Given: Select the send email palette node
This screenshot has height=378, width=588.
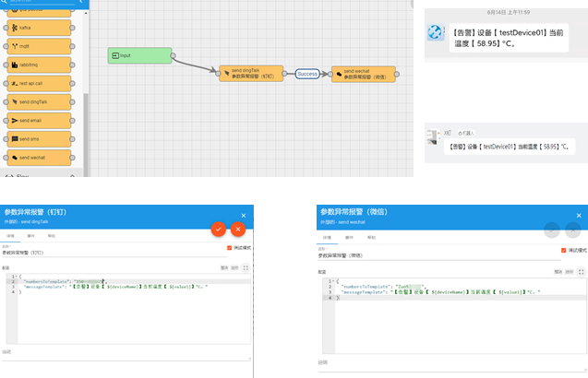Looking at the screenshot, I should point(40,120).
